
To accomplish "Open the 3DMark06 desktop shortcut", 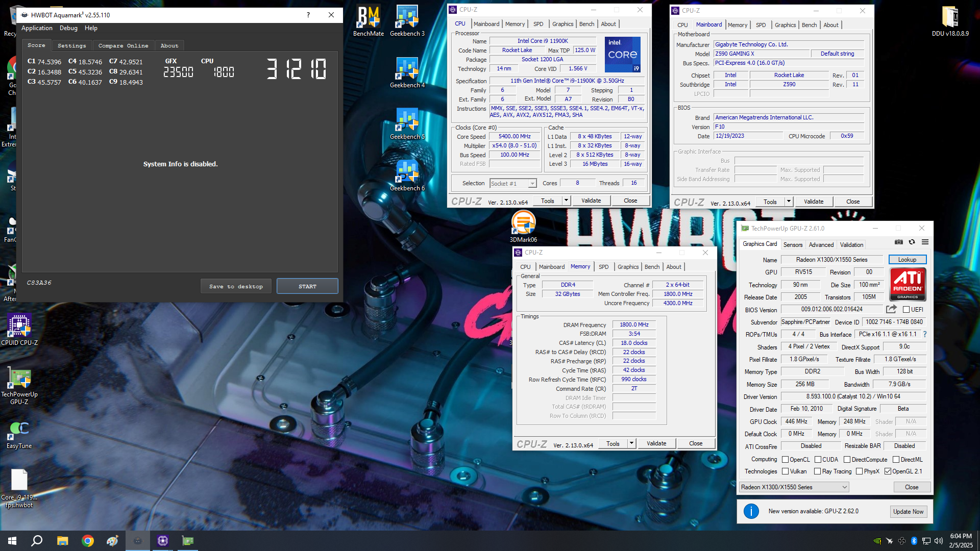I will [523, 227].
